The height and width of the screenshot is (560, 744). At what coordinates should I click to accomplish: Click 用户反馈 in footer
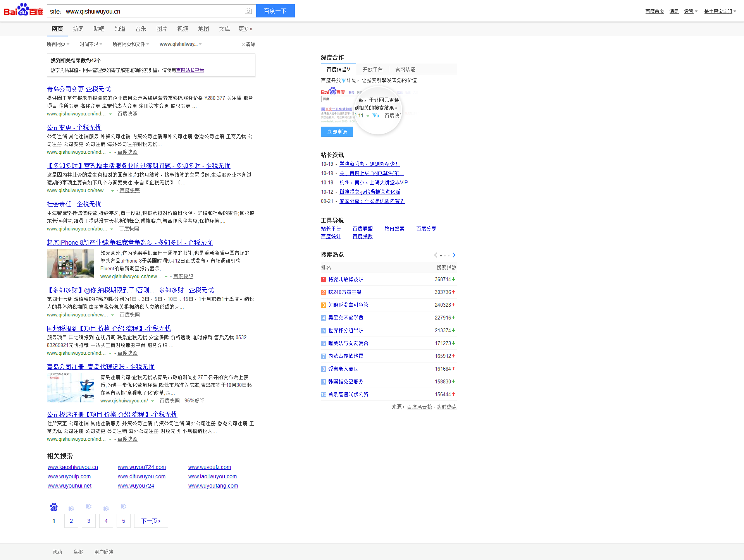point(103,552)
